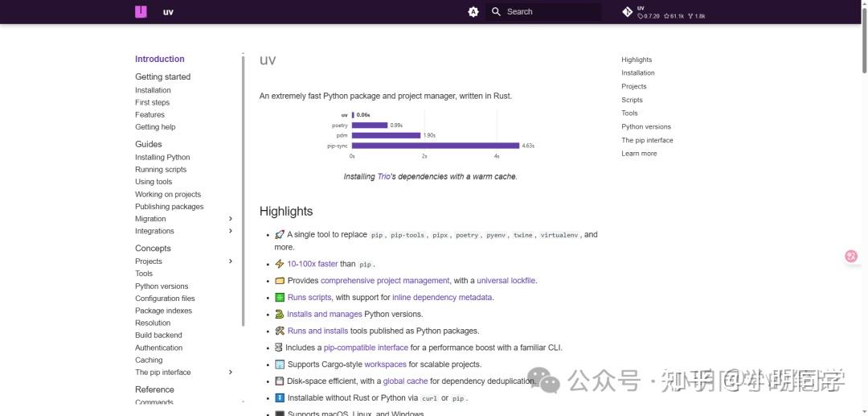Open Caching in sidebar
Screen dimensions: 868x416
pos(149,360)
